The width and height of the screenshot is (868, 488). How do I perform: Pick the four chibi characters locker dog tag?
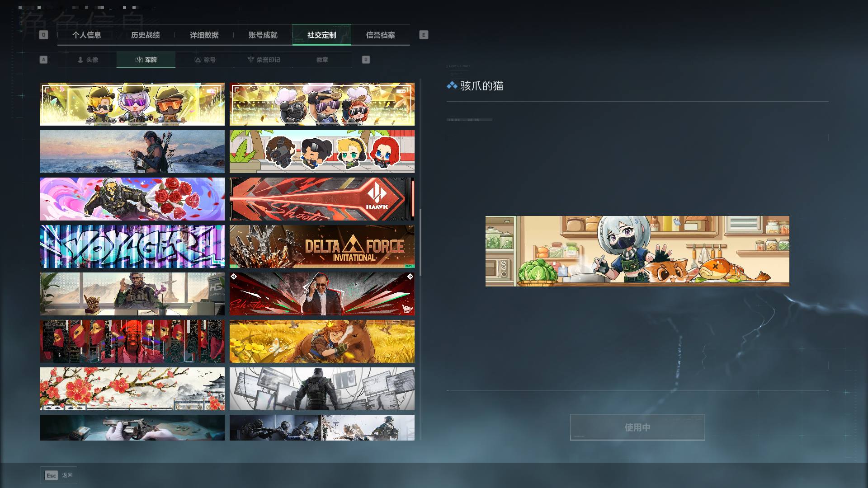click(x=322, y=152)
